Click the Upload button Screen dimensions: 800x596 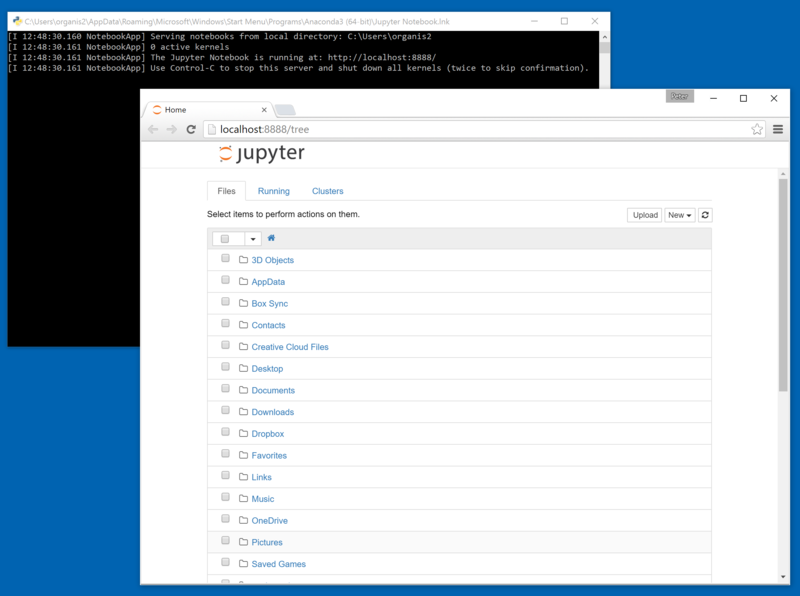tap(643, 215)
